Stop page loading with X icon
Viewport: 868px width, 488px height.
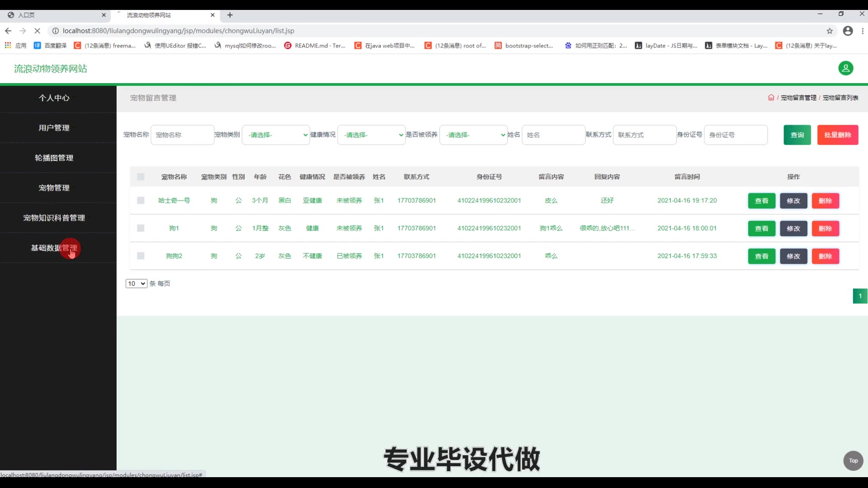(x=37, y=31)
